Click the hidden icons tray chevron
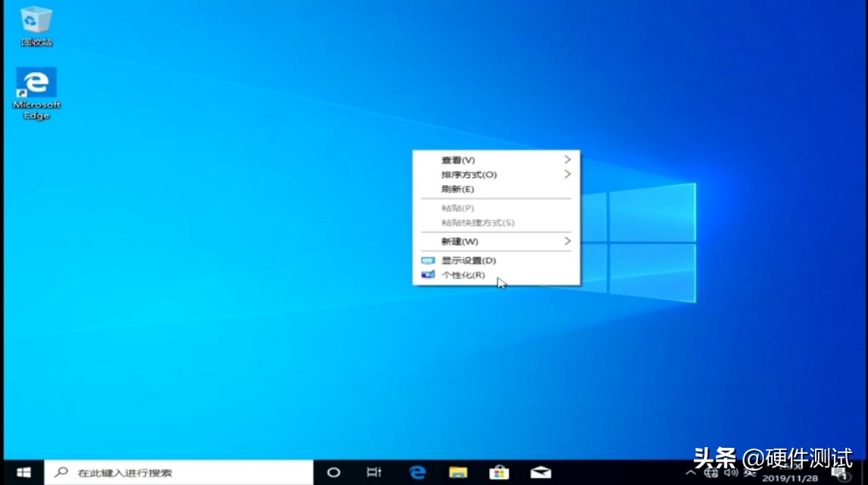The height and width of the screenshot is (485, 868). pyautogui.click(x=692, y=473)
